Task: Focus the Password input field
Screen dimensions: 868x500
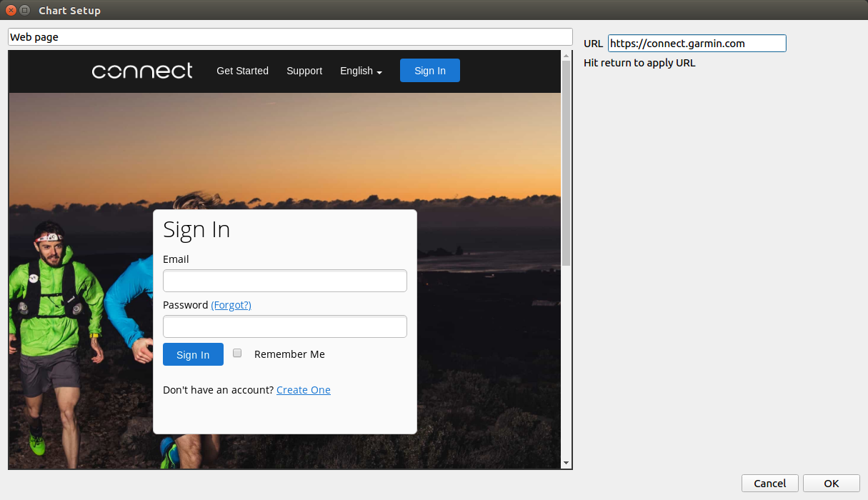Action: [x=284, y=326]
